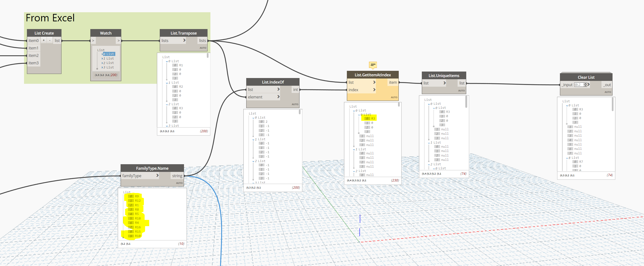Image resolution: width=644 pixels, height=266 pixels.
Task: Click highlighted R3 item in GetItemAtIndex preview
Action: [x=373, y=118]
